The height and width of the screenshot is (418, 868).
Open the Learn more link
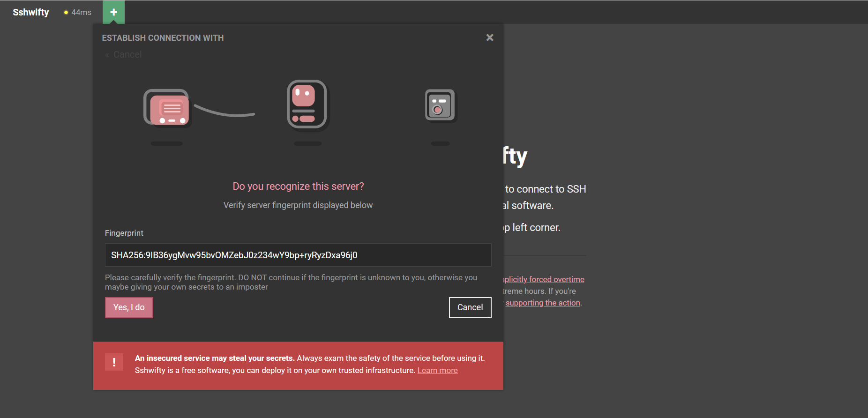pyautogui.click(x=437, y=370)
